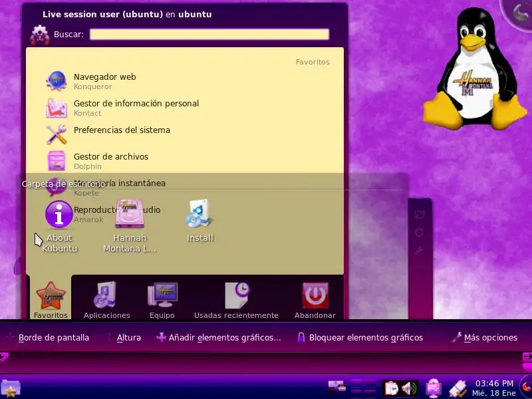Open the Kickoff launcher star-folder icon
532x399 pixels.
11,389
